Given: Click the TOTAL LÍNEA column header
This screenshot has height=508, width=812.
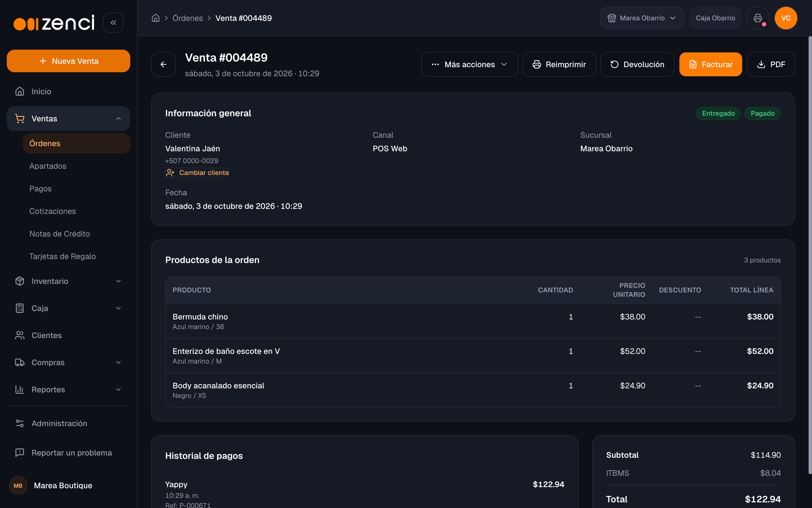Looking at the screenshot, I should (752, 290).
